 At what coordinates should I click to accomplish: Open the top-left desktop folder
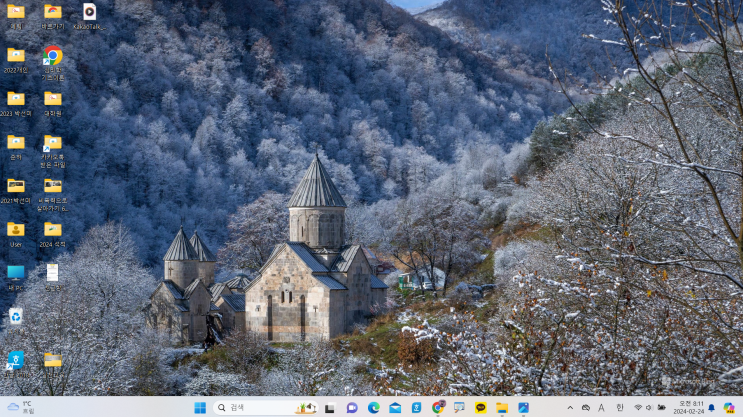tap(16, 17)
